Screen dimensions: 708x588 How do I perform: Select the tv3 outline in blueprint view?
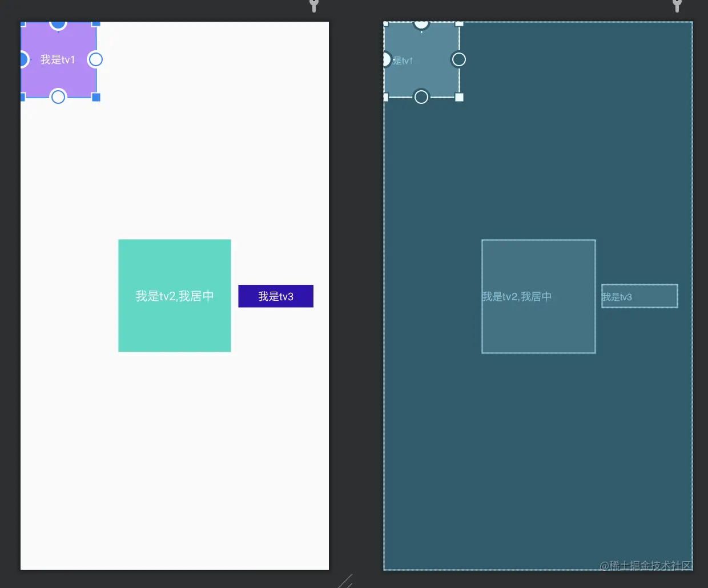coord(639,296)
